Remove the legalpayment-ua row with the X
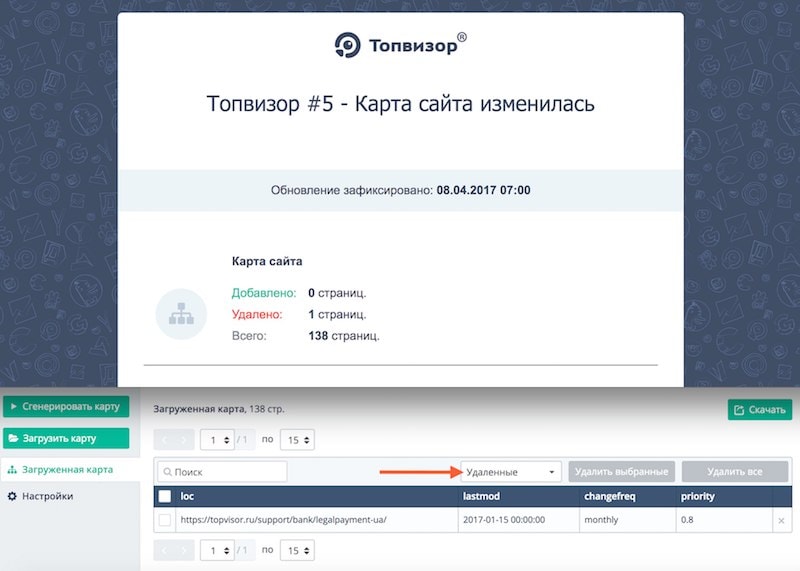 [x=782, y=521]
